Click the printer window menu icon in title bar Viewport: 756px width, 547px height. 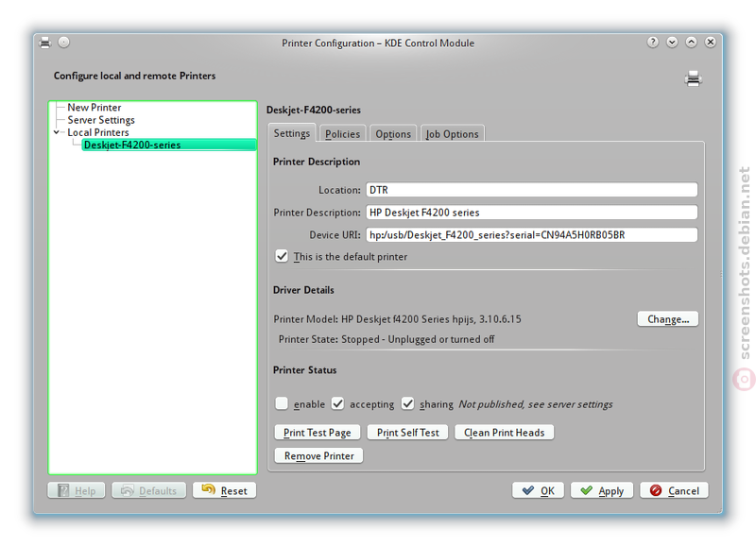pos(44,43)
